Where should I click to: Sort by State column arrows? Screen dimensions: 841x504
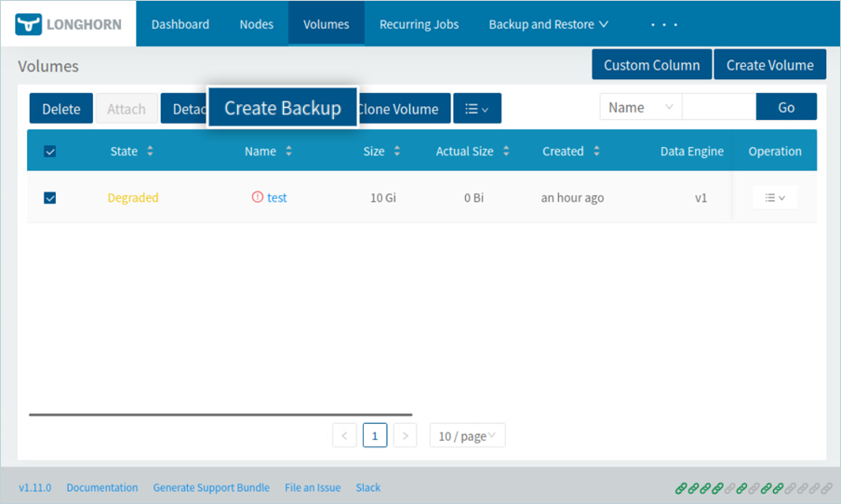click(151, 151)
